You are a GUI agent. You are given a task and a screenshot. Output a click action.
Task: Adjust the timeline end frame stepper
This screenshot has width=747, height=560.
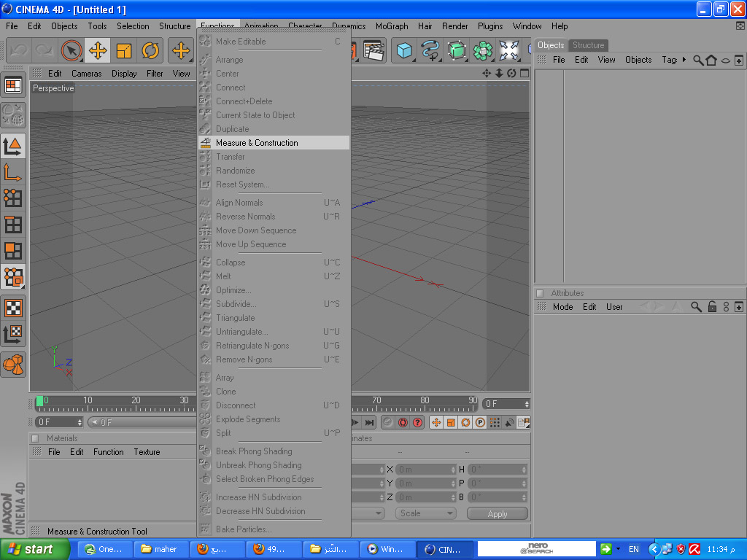pos(527,404)
